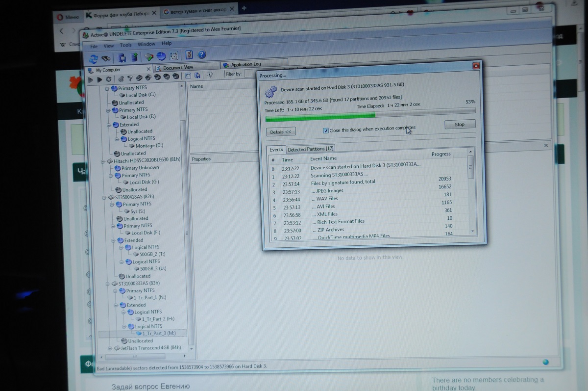Click the Create Disk Image floppy icon
Viewport: 588px width, 391px height.
tap(122, 57)
